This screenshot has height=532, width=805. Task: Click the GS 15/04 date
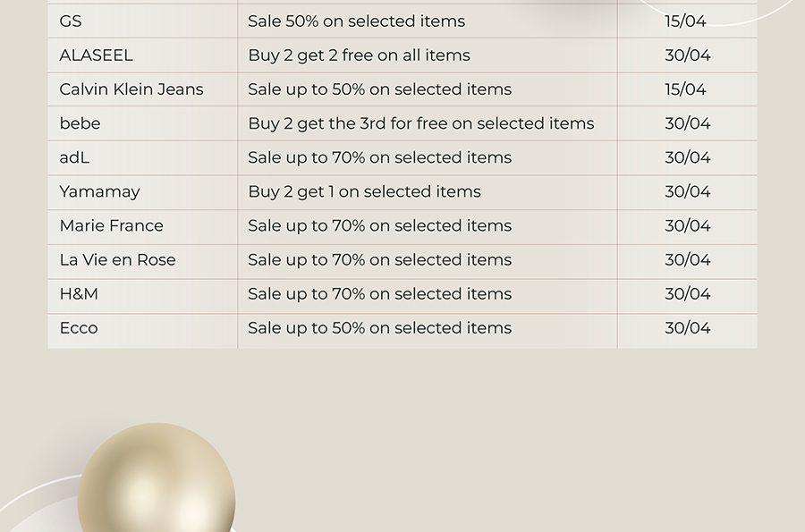685,21
